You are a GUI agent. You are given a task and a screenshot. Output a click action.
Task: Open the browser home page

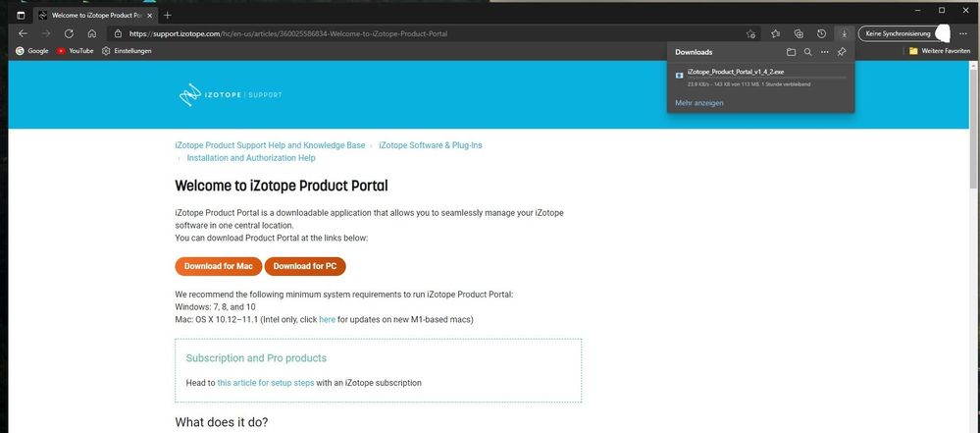coord(92,33)
